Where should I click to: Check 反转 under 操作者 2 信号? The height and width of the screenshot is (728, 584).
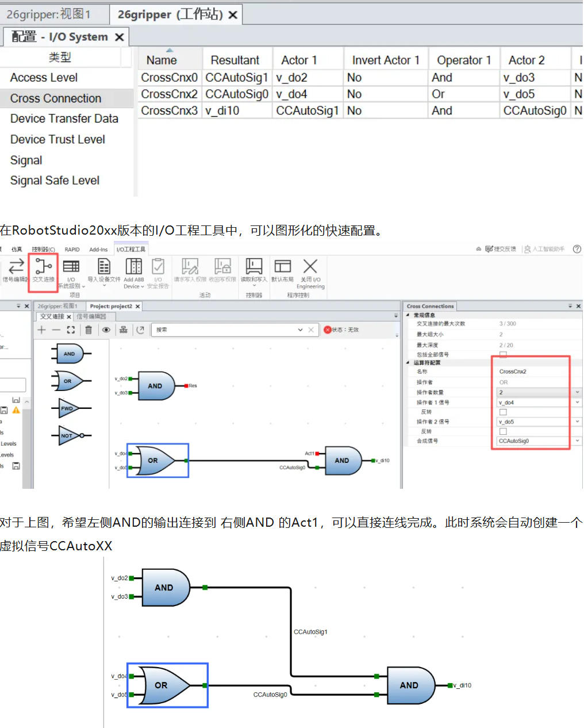pos(503,431)
